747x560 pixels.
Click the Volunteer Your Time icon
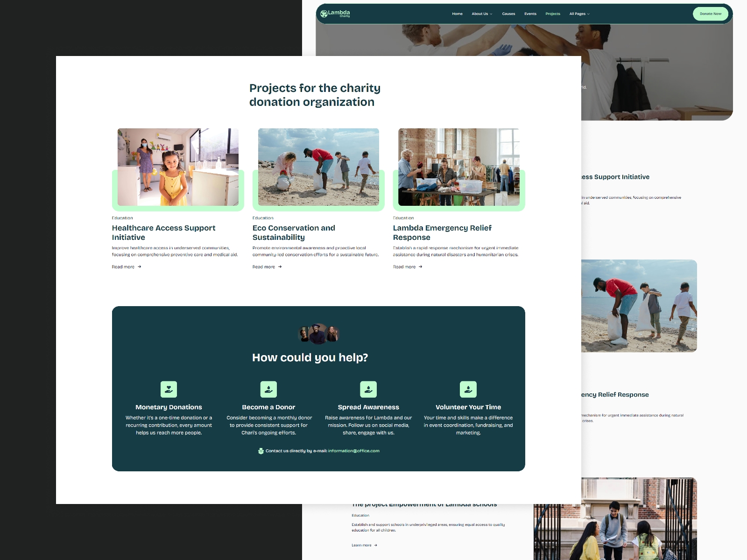click(468, 389)
